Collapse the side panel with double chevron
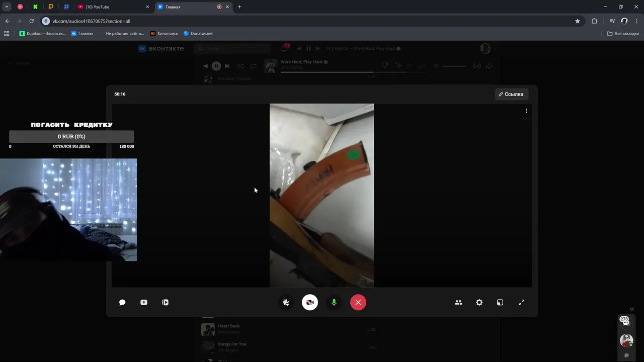The height and width of the screenshot is (362, 644). click(632, 309)
